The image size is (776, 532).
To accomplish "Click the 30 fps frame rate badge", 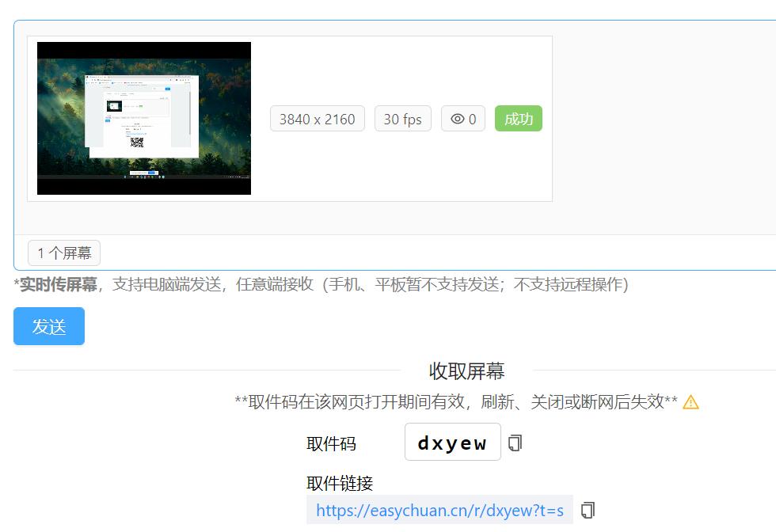I will tap(402, 118).
